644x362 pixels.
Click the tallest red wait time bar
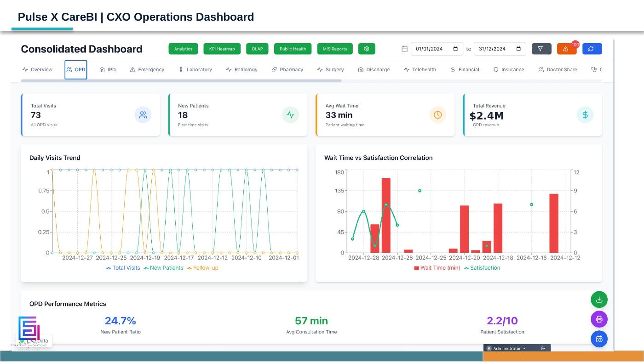pyautogui.click(x=386, y=215)
